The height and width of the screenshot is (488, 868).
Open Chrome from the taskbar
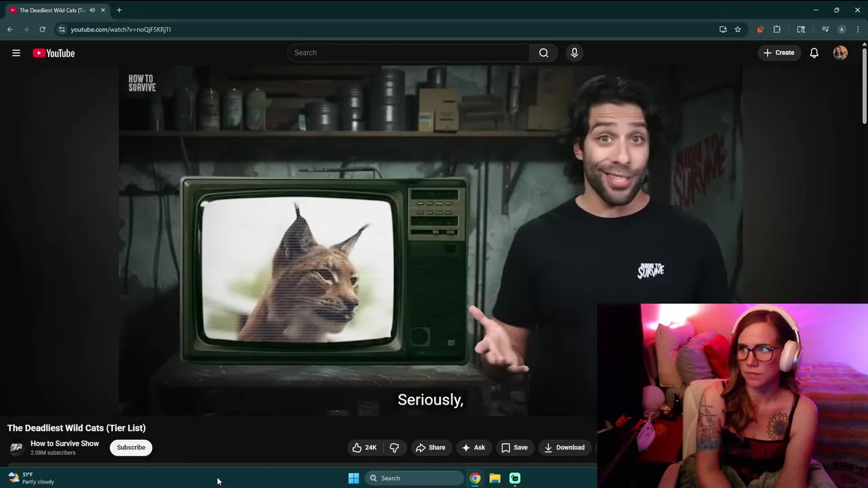pos(475,479)
